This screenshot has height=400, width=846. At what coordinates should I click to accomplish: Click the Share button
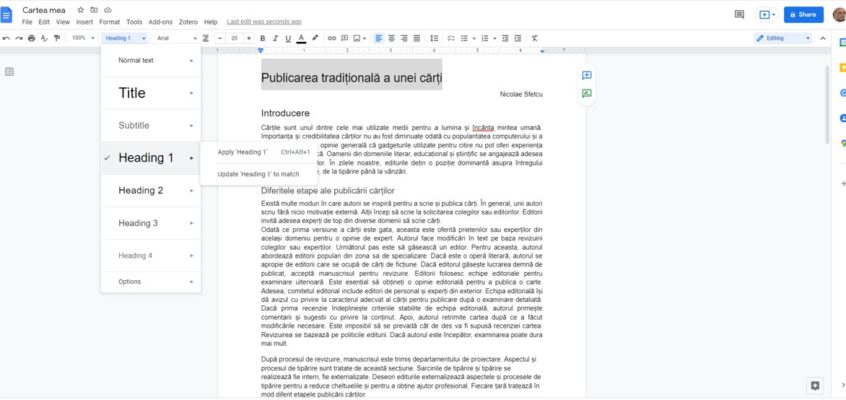click(x=803, y=15)
